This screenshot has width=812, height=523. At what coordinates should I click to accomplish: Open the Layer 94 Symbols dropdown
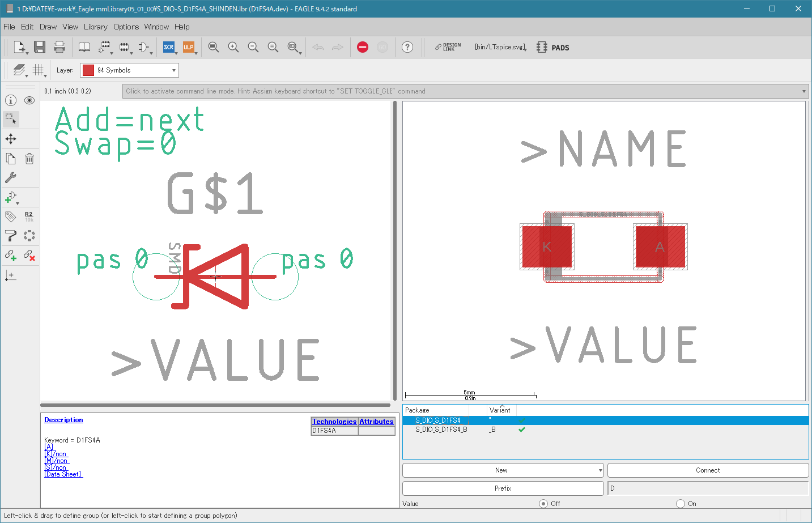[129, 70]
